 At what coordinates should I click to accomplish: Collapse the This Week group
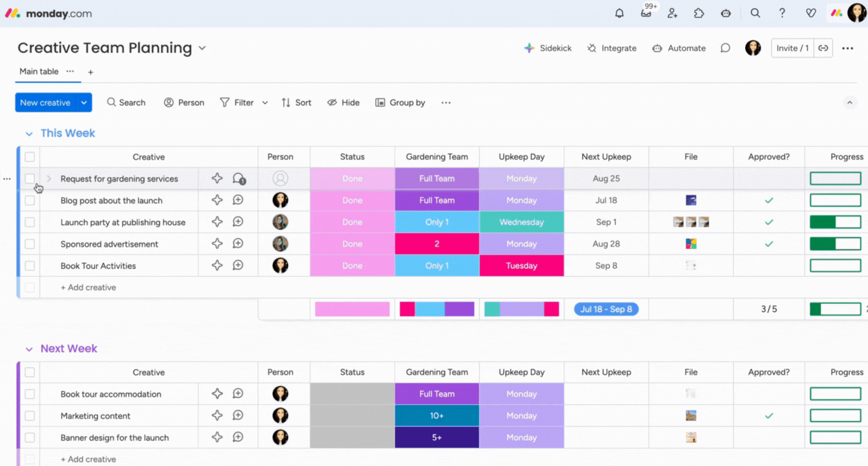[29, 134]
